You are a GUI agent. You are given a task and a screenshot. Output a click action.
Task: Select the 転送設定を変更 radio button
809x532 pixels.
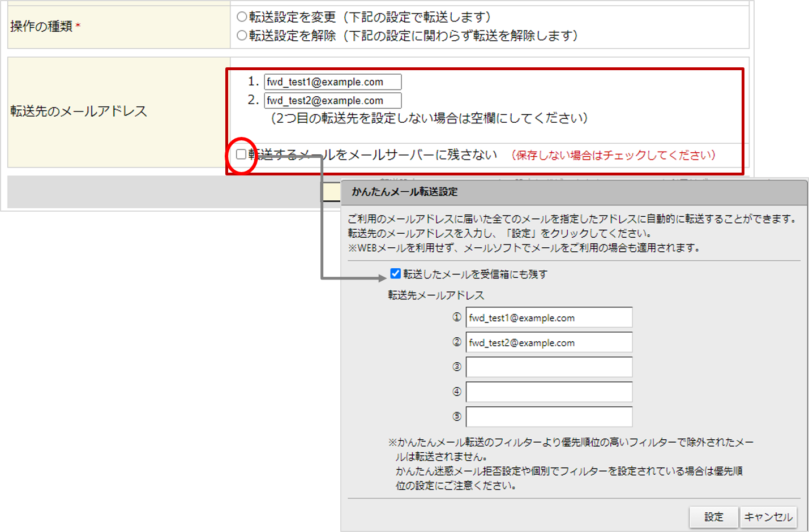[x=242, y=17]
